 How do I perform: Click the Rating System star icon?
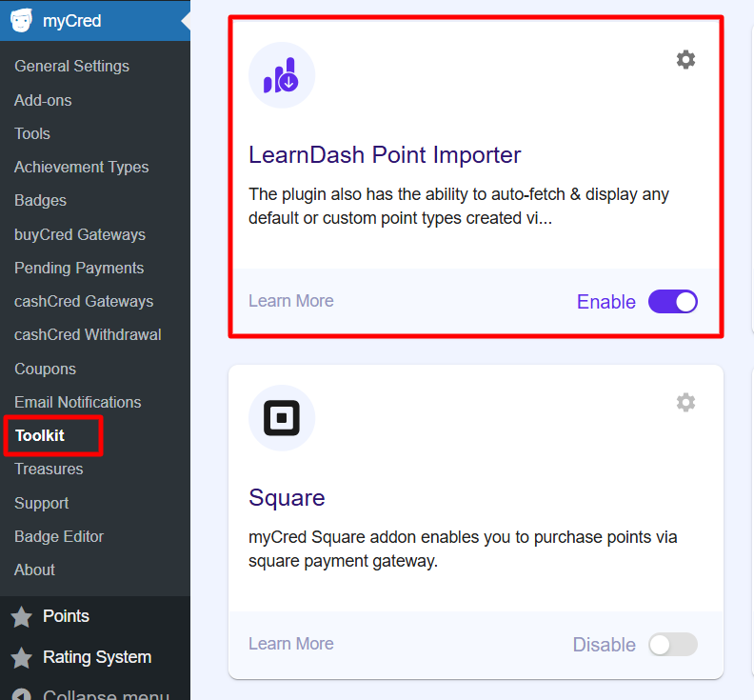[21, 658]
